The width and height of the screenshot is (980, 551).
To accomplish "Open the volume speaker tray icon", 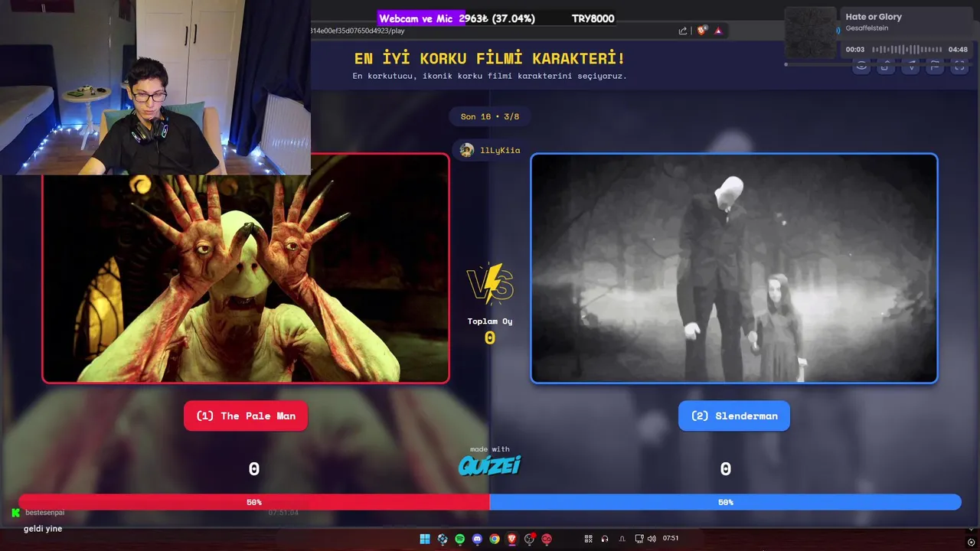I will tap(652, 539).
